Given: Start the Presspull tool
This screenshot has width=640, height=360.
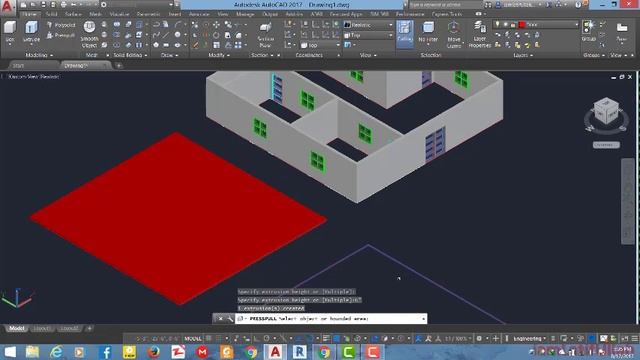Looking at the screenshot, I should 61,36.
